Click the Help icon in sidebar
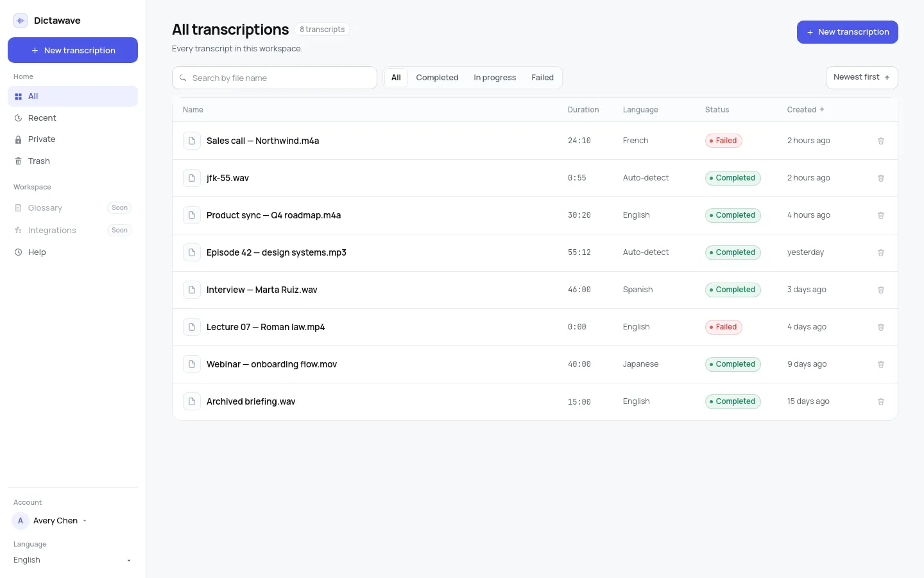The height and width of the screenshot is (578, 924). [19, 252]
